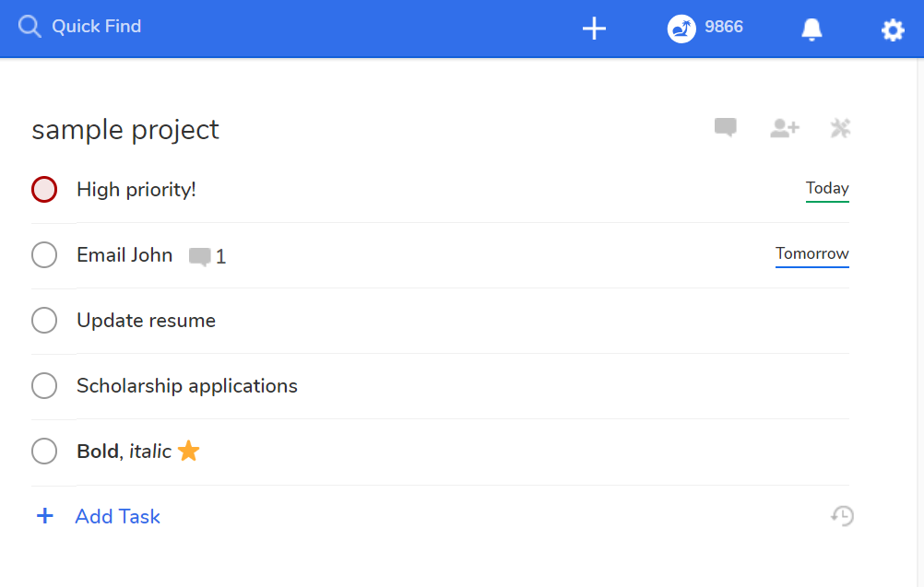Reschedule High priority! via Today link
This screenshot has height=587, width=924.
click(x=826, y=188)
